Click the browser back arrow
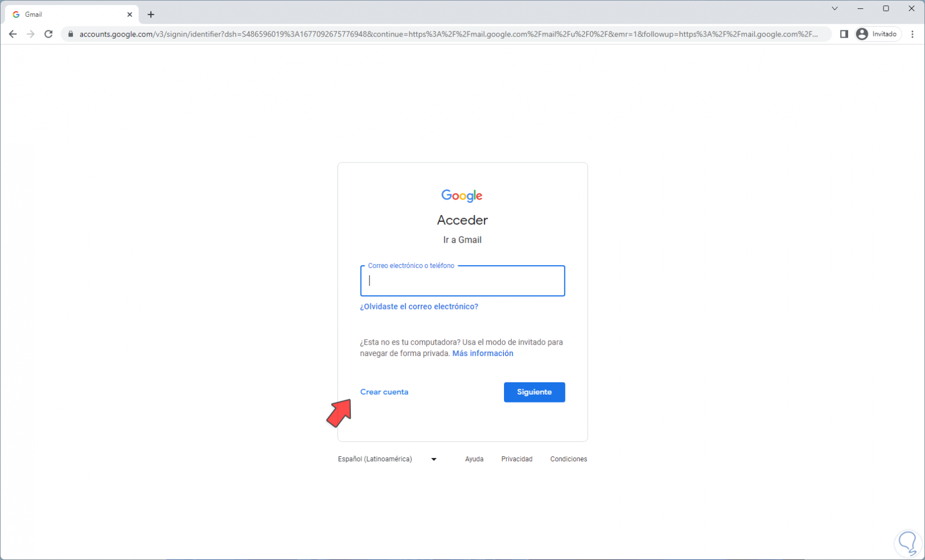925x560 pixels. click(12, 34)
